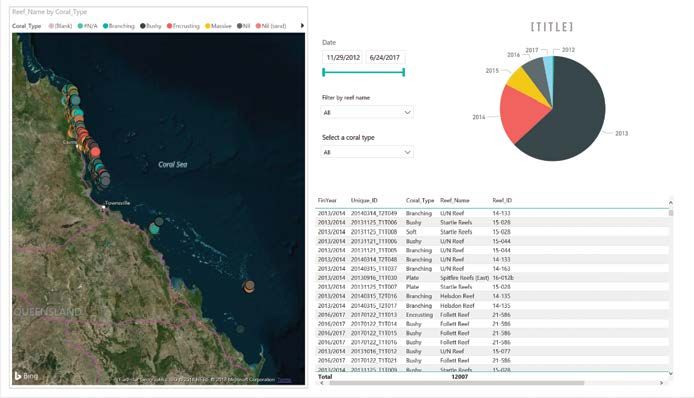Select cell 20131125_T1T006
This screenshot has height=398, width=694.
(x=374, y=223)
